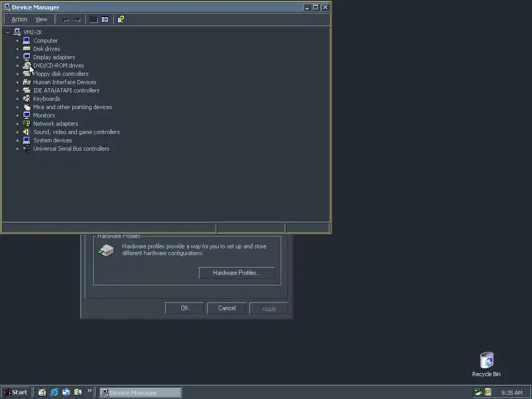532x399 pixels.
Task: Click the folder search quick launch icon
Action: click(78, 392)
